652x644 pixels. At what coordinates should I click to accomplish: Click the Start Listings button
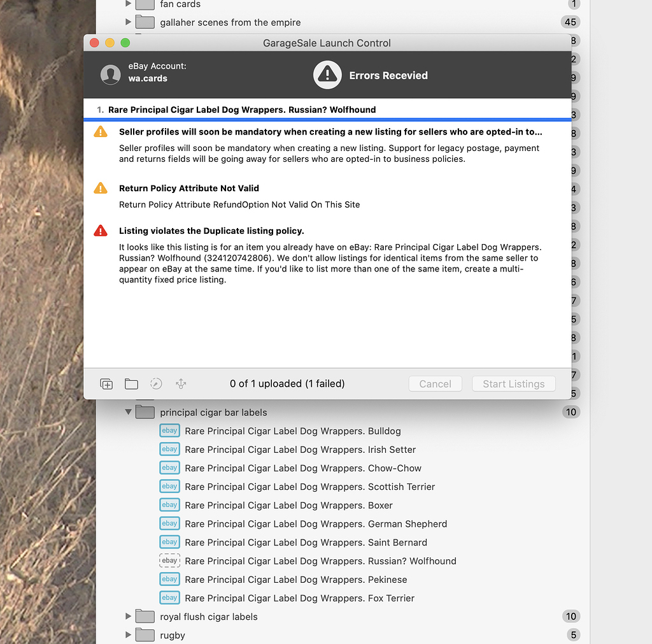pyautogui.click(x=514, y=383)
